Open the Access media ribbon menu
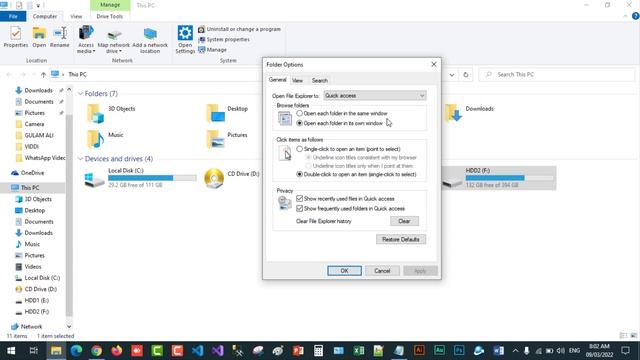This screenshot has width=640, height=360. pyautogui.click(x=86, y=40)
